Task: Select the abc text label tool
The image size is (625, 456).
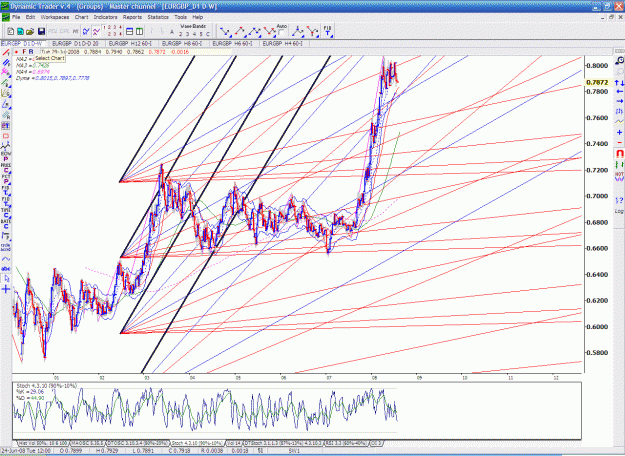Action: tap(6, 269)
